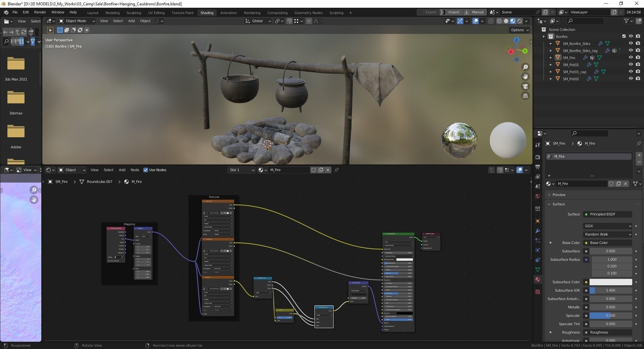Click the Export button
The width and height of the screenshot is (644, 349).
(x=431, y=12)
